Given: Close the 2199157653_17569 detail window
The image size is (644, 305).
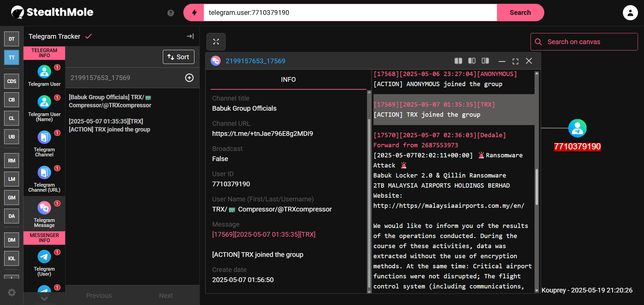Looking at the screenshot, I should coord(529,61).
